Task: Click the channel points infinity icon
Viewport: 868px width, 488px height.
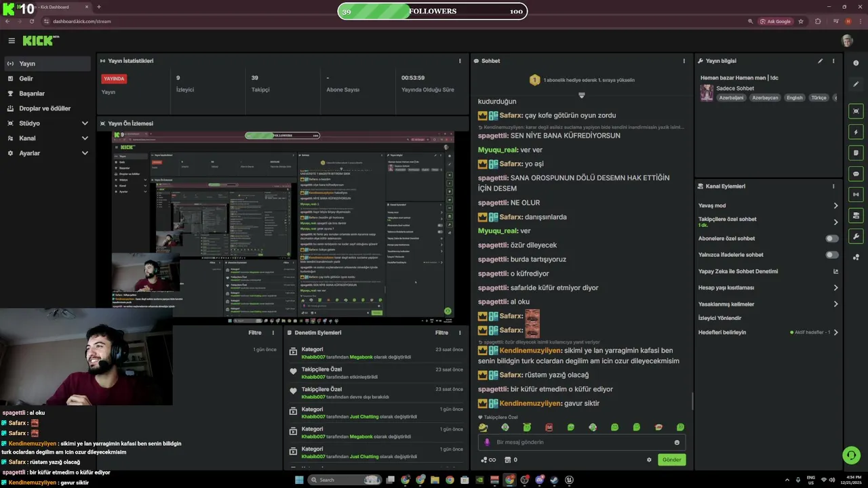Action: 488,460
